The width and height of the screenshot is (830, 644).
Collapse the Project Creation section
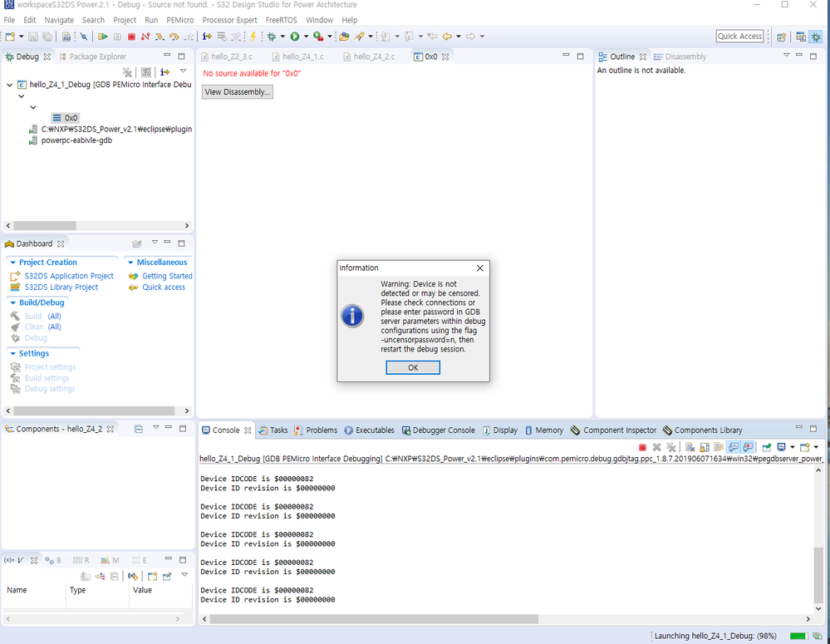12,262
